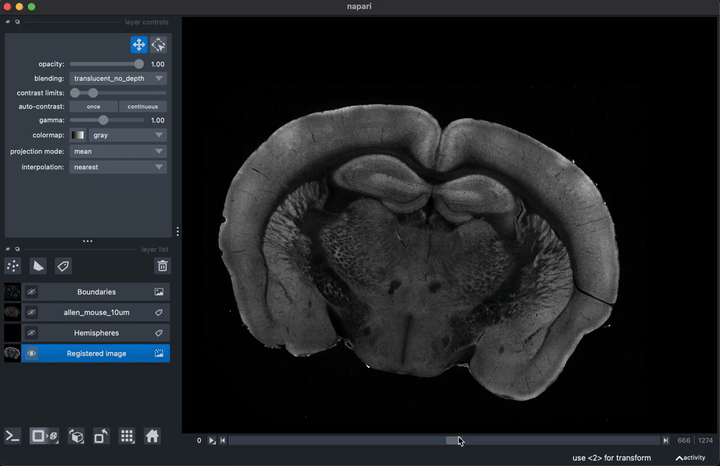Reset the view with home button
The image size is (720, 466).
pyautogui.click(x=152, y=436)
